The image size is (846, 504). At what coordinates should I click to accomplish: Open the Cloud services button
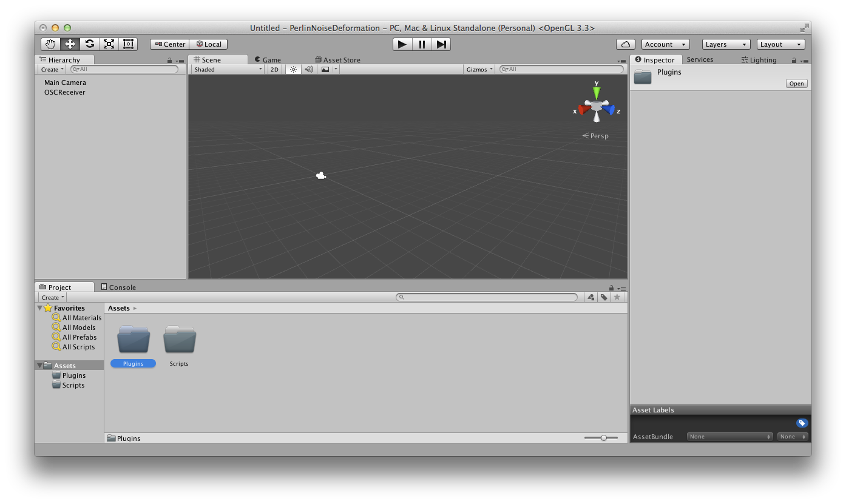tap(626, 44)
